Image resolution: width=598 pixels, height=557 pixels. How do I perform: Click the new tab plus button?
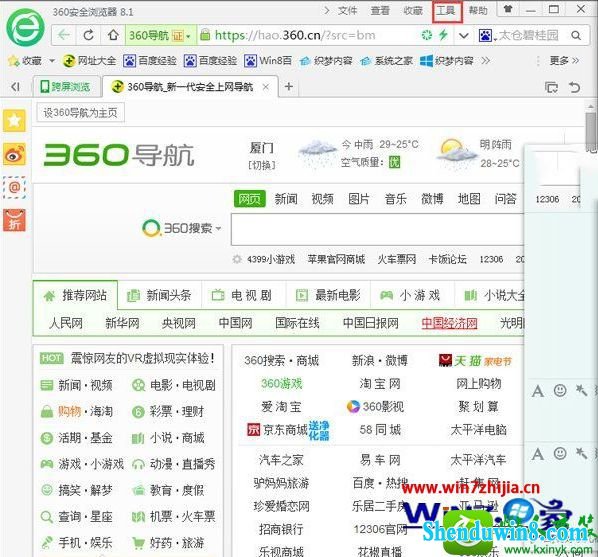coord(289,87)
